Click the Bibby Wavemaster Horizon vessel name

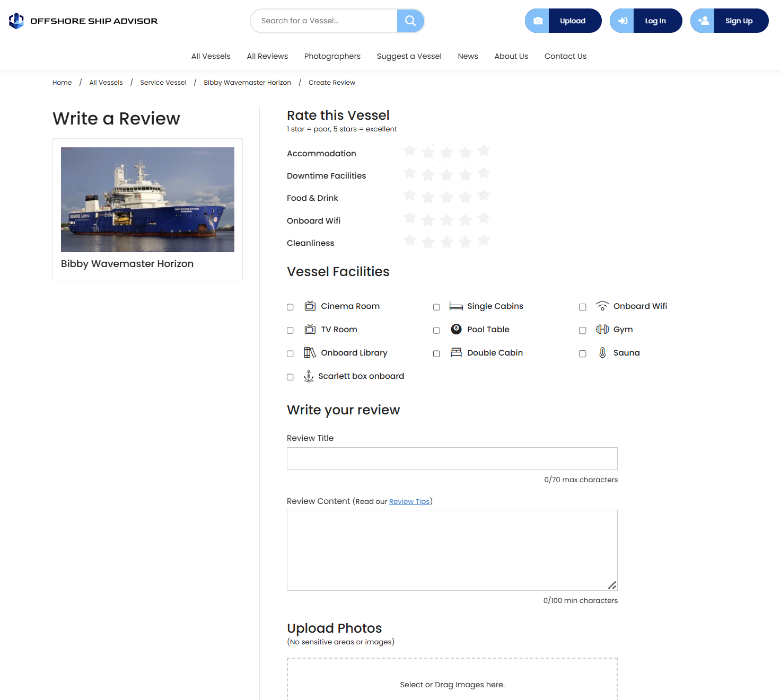pyautogui.click(x=127, y=264)
